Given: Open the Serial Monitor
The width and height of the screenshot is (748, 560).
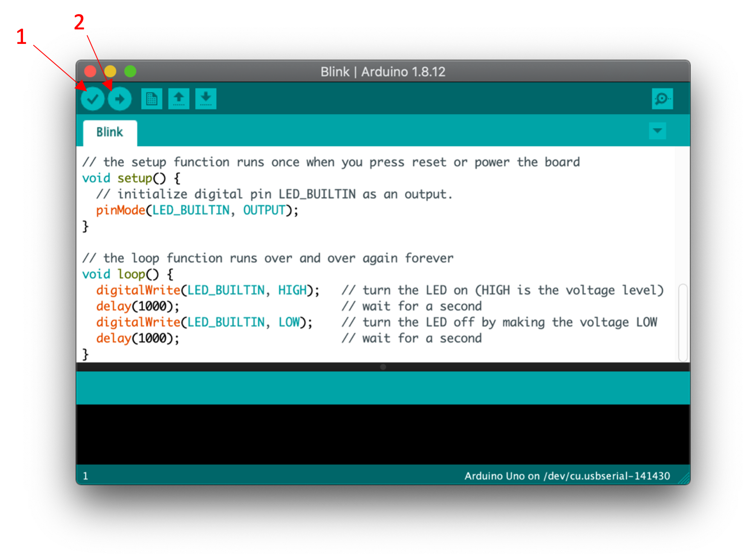Looking at the screenshot, I should (662, 99).
